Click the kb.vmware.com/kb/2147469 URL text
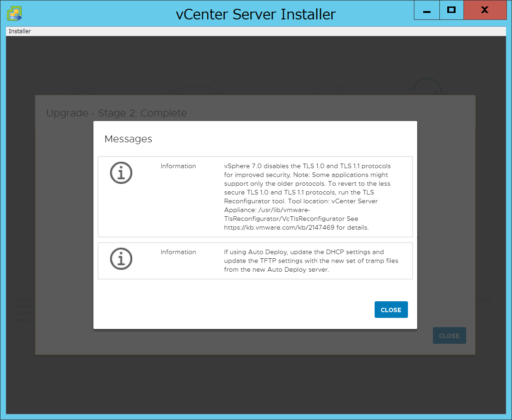512x420 pixels. (279, 228)
